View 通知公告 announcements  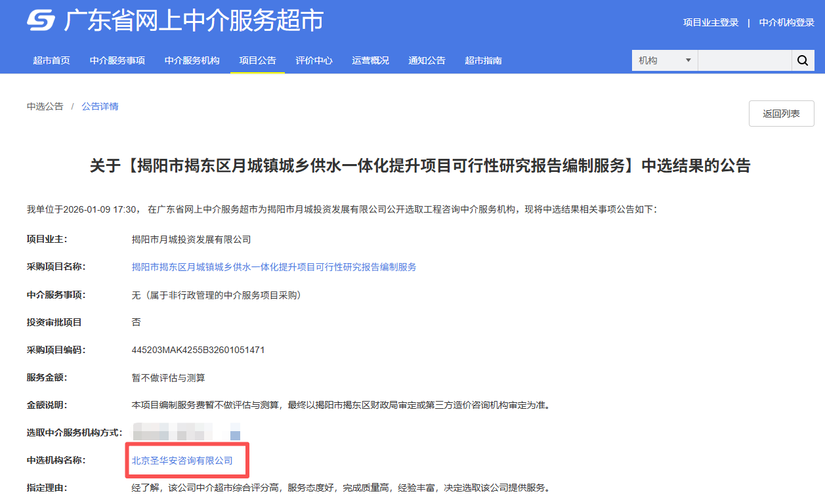(x=427, y=60)
